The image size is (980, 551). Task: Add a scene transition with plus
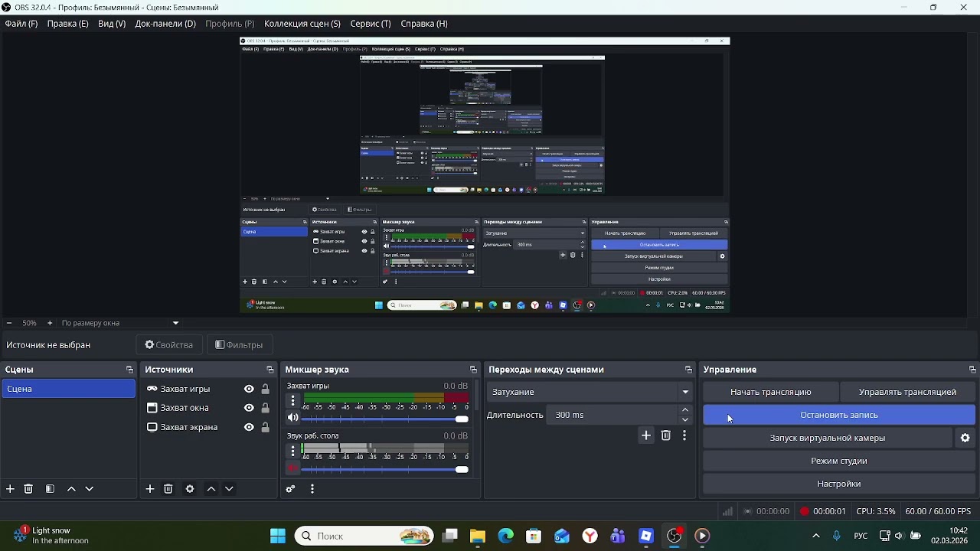coord(646,435)
